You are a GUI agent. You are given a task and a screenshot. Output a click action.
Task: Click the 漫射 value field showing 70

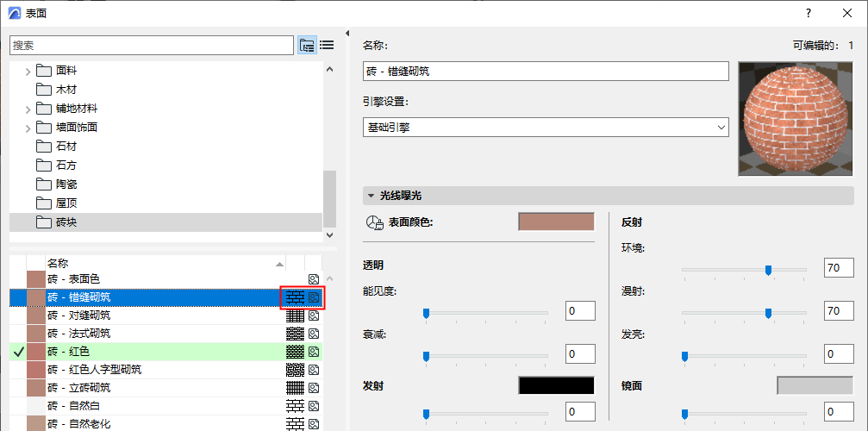839,311
